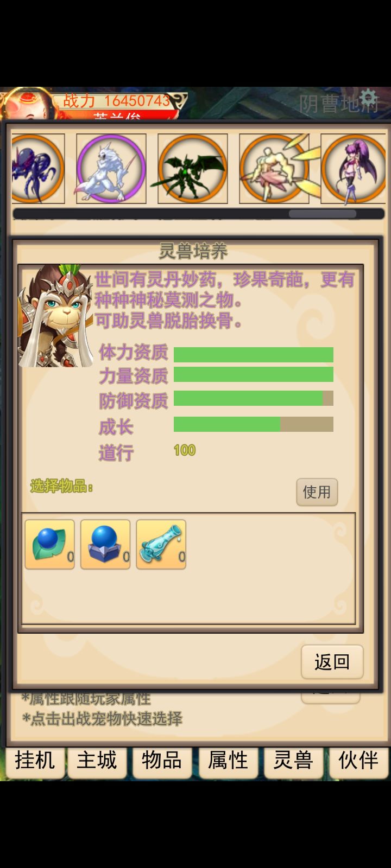The height and width of the screenshot is (868, 391).
Task: Select the purple-haired demon girl beast
Action: [x=354, y=169]
